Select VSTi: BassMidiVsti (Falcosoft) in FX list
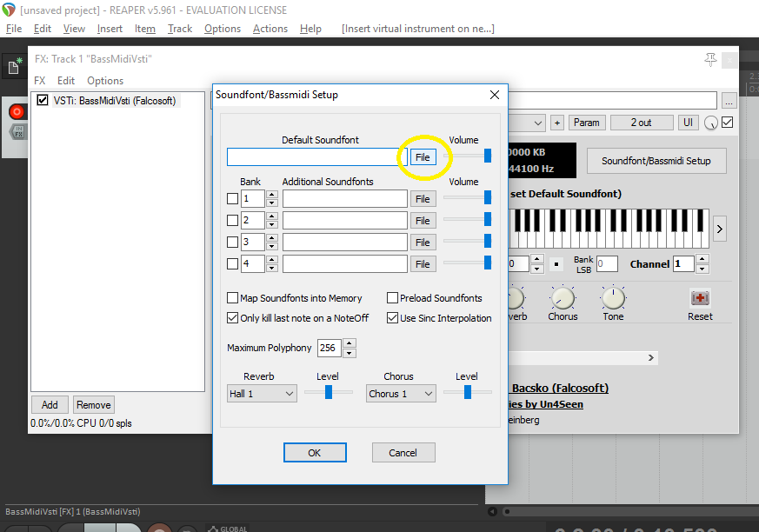Image resolution: width=759 pixels, height=532 pixels. [x=115, y=101]
